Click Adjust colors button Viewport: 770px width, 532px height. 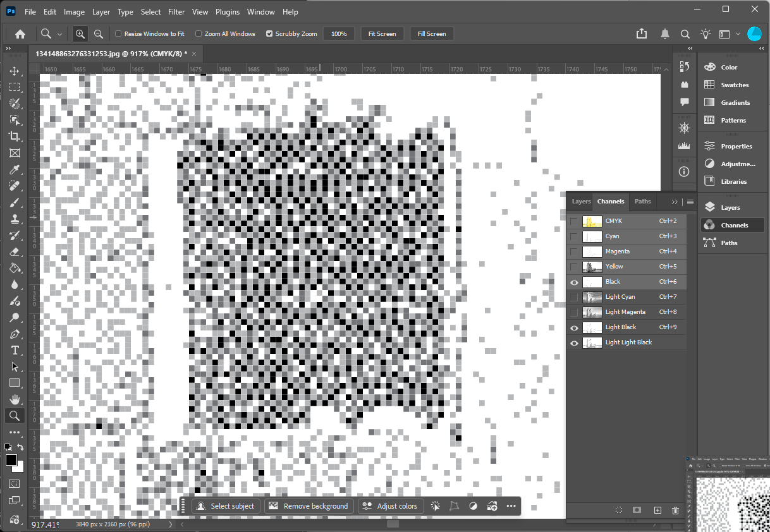(x=391, y=506)
